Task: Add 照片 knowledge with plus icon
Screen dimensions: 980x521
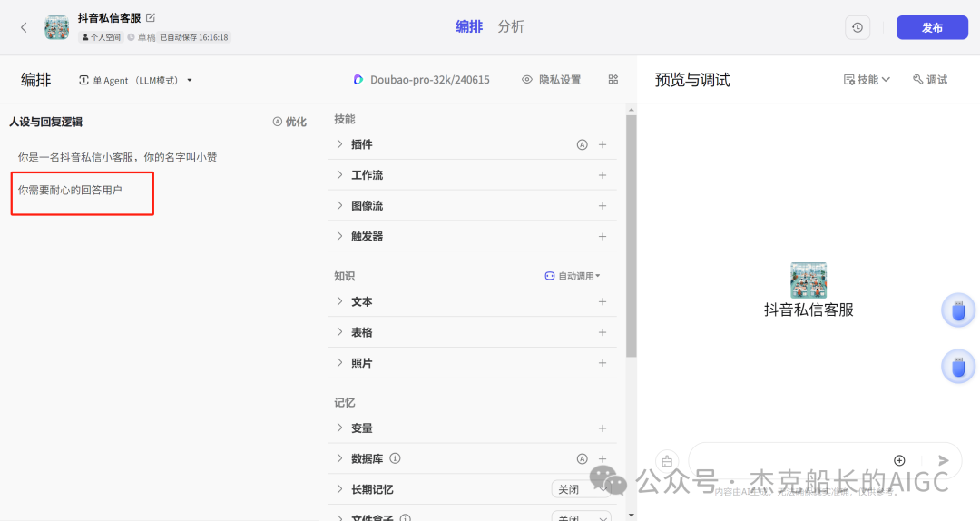Action: coord(603,363)
